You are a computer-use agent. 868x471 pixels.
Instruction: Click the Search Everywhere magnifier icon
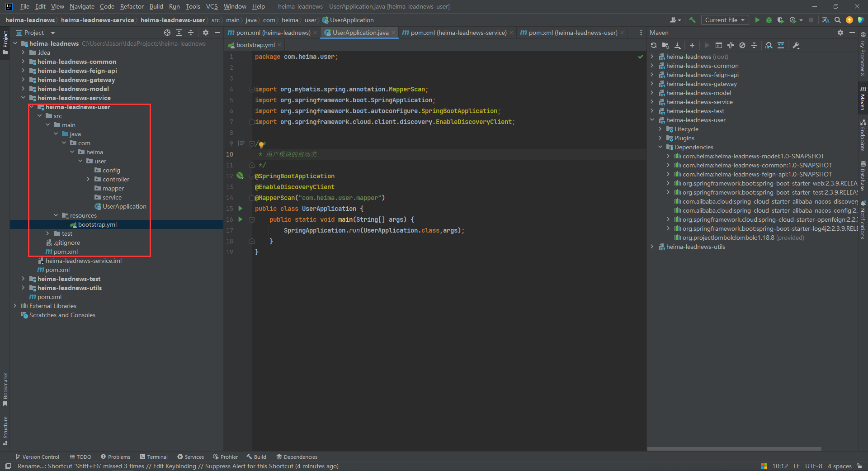coord(837,20)
